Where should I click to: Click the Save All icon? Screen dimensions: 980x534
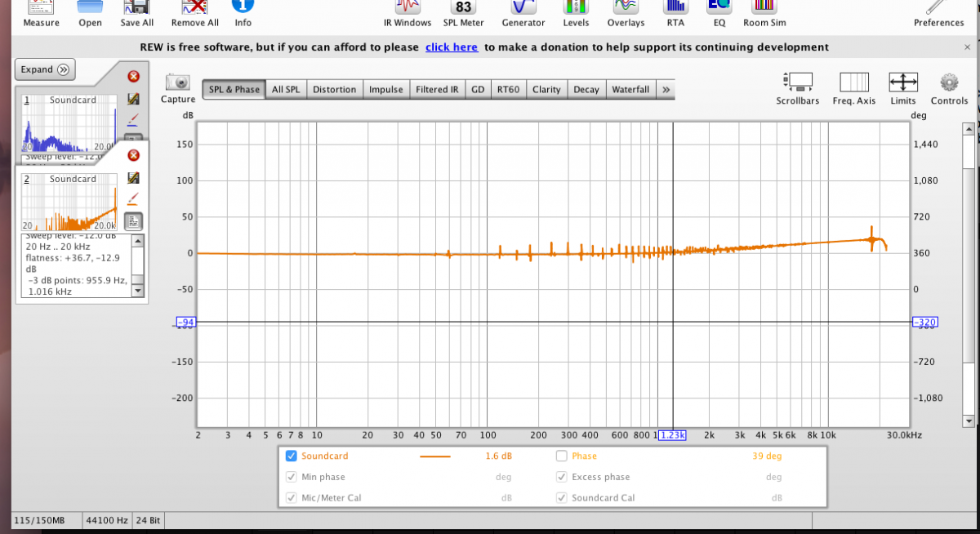pos(136,7)
